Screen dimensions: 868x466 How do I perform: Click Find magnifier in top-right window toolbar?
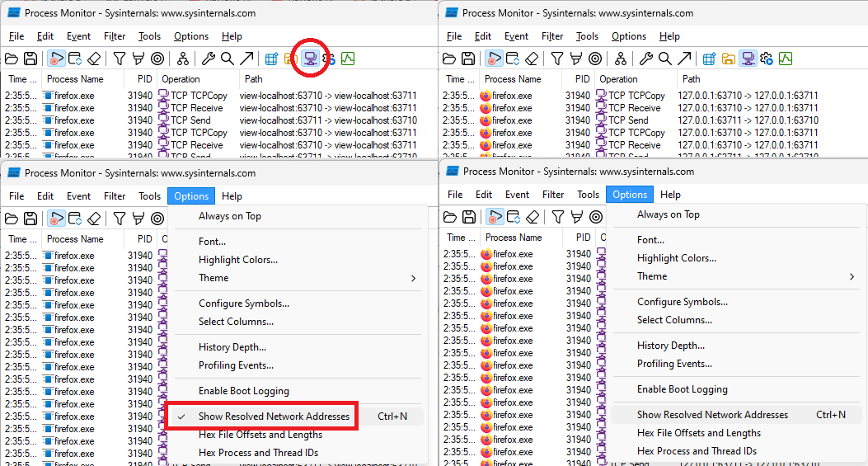[x=665, y=59]
